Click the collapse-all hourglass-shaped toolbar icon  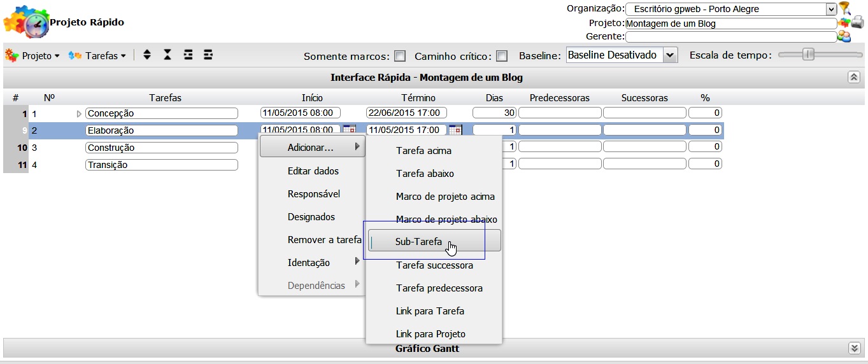point(167,55)
